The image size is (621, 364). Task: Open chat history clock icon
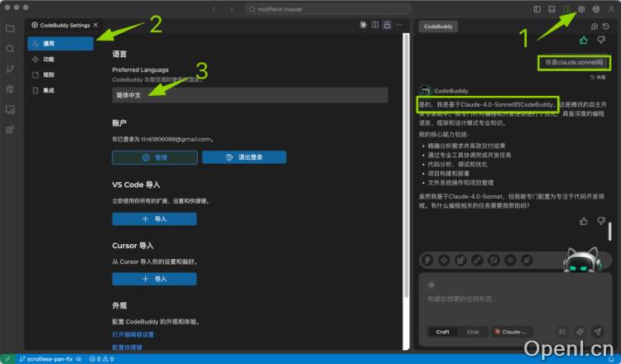(606, 26)
